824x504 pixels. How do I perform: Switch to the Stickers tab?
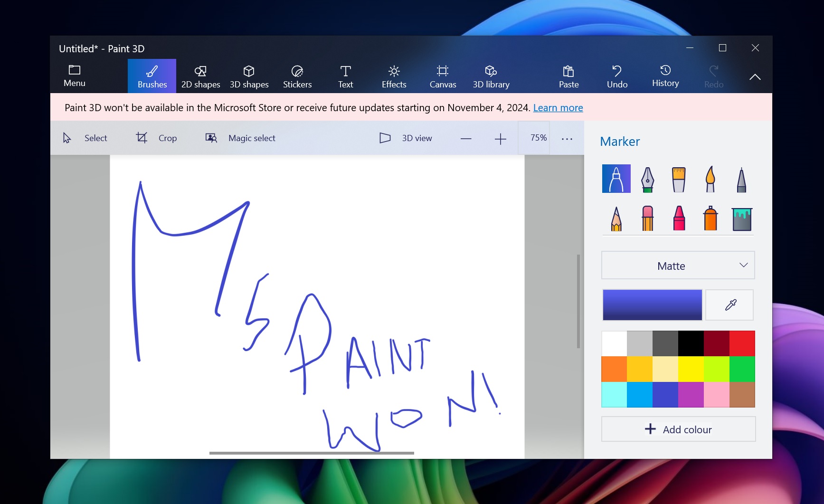(297, 76)
